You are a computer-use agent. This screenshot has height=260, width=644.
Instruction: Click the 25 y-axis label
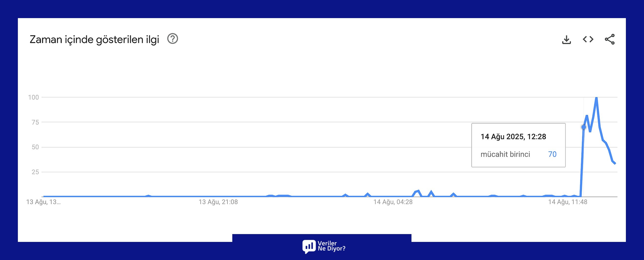click(x=35, y=172)
